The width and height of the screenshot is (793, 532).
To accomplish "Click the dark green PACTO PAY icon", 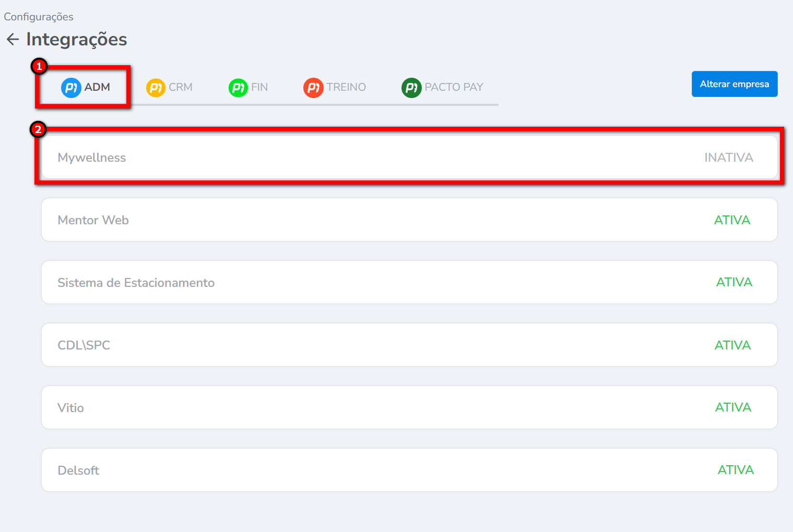I will [411, 88].
